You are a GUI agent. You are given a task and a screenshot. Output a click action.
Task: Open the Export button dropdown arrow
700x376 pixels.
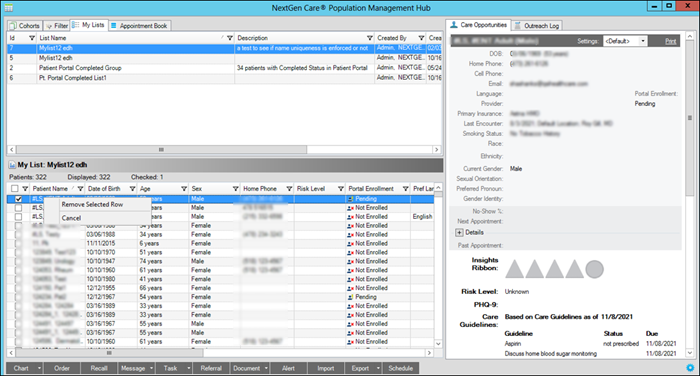tap(378, 368)
